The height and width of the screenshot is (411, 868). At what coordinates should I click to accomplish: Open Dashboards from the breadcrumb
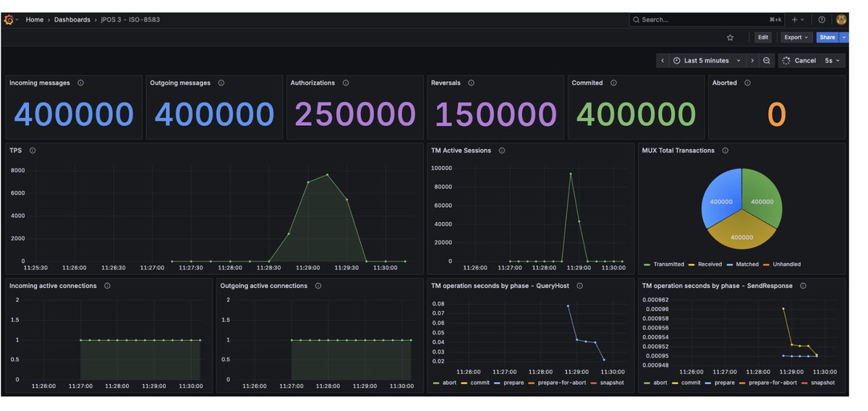(x=72, y=20)
